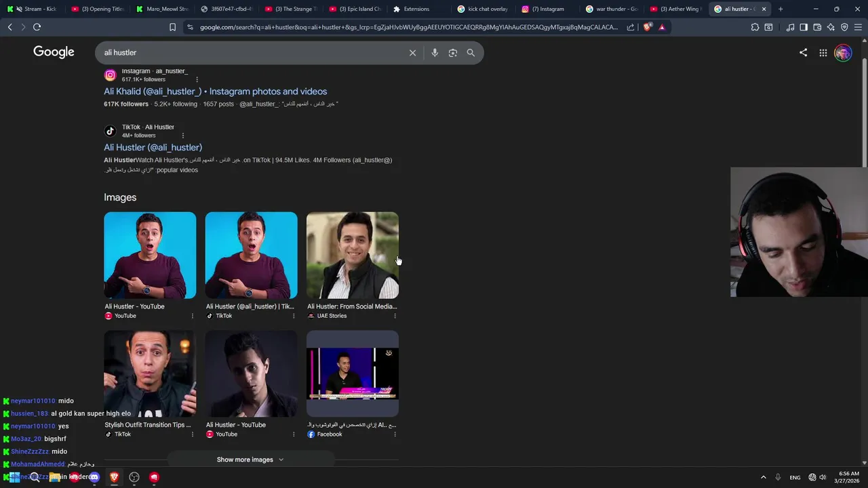868x488 pixels.
Task: Bookmark this page with the bookmark icon
Action: click(x=172, y=27)
